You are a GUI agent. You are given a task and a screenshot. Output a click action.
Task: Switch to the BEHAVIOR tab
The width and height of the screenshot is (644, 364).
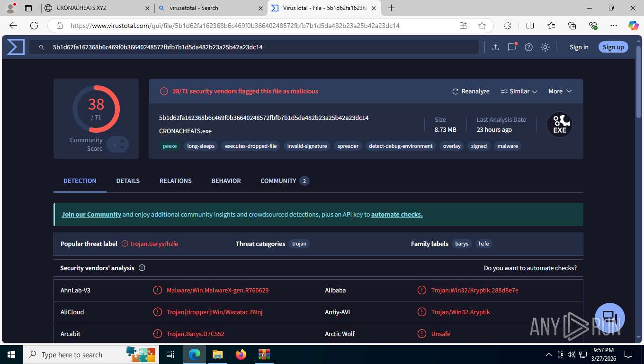(x=226, y=181)
